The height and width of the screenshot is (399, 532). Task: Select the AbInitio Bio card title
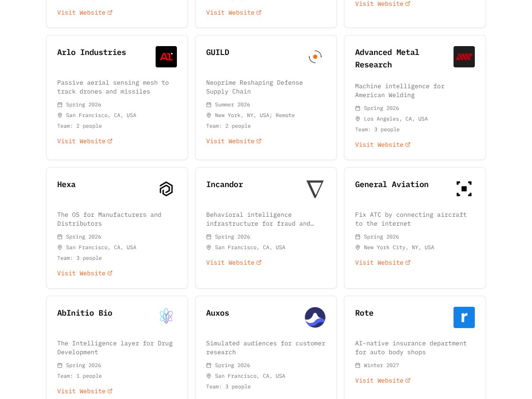coord(85,313)
